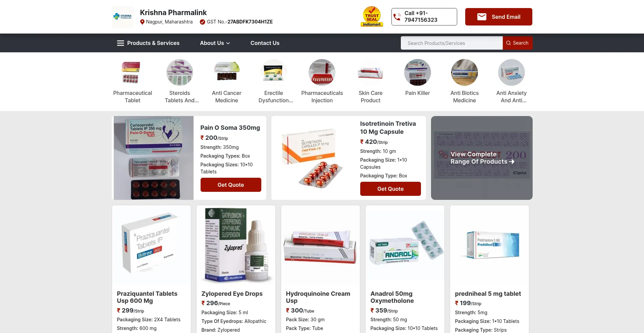This screenshot has height=333, width=644.
Task: Click the Send Email button
Action: (499, 17)
